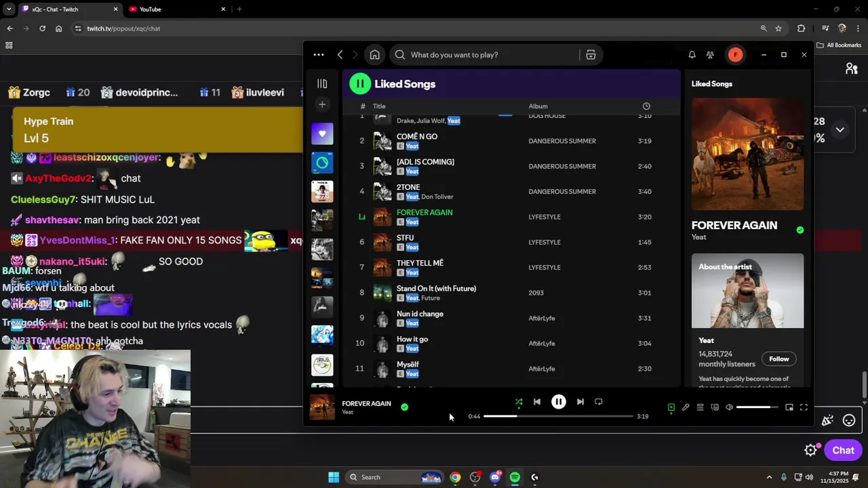Image resolution: width=868 pixels, height=488 pixels.
Task: Open 2093 album link
Action: [x=536, y=293]
